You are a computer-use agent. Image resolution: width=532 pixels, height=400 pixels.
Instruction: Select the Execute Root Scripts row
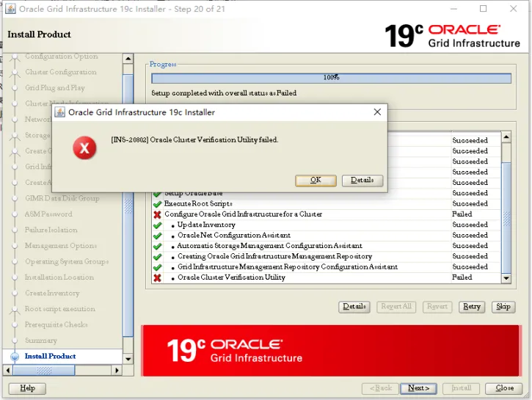click(326, 203)
